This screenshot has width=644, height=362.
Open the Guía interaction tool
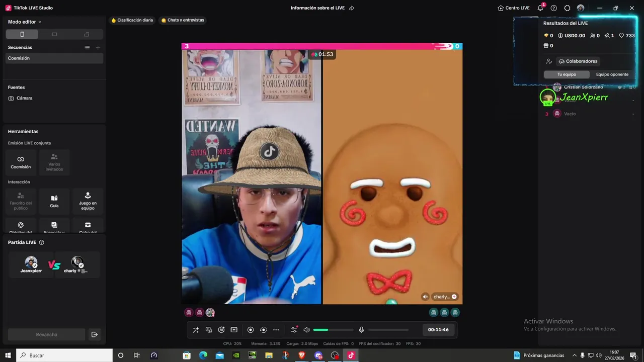54,201
